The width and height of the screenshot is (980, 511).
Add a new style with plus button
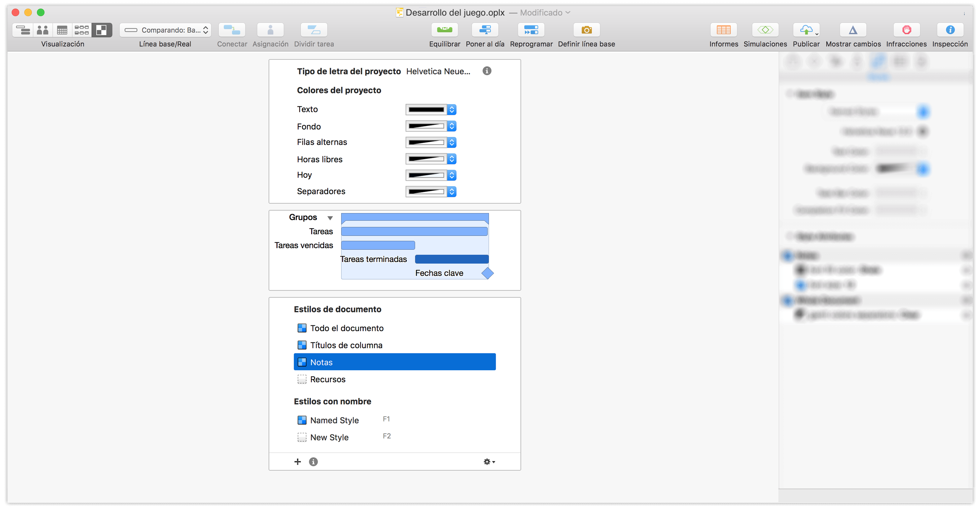[297, 462]
